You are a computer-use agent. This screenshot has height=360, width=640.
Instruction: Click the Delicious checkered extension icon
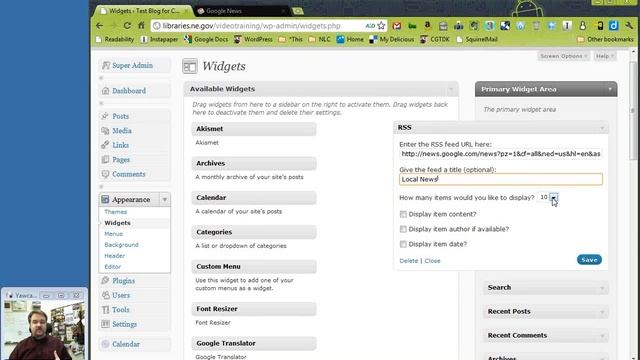pos(505,26)
